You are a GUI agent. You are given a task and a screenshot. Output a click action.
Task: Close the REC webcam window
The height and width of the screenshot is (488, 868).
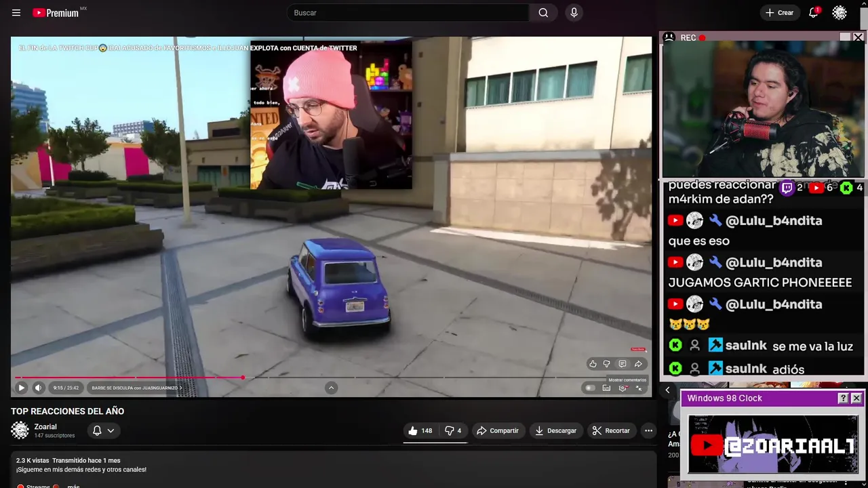[x=858, y=37]
